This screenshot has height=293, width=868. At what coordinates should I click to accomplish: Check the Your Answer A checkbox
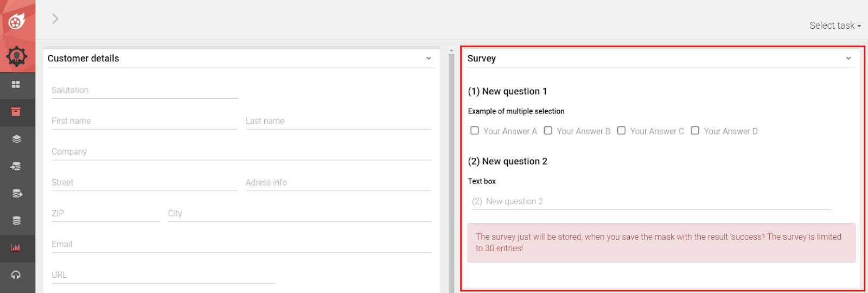[x=475, y=131]
